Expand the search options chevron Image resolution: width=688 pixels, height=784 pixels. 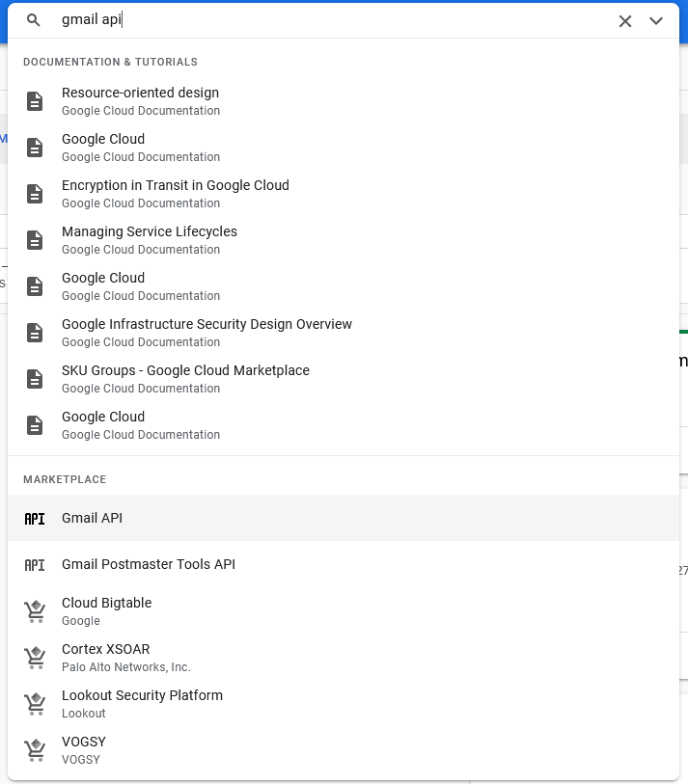click(657, 20)
